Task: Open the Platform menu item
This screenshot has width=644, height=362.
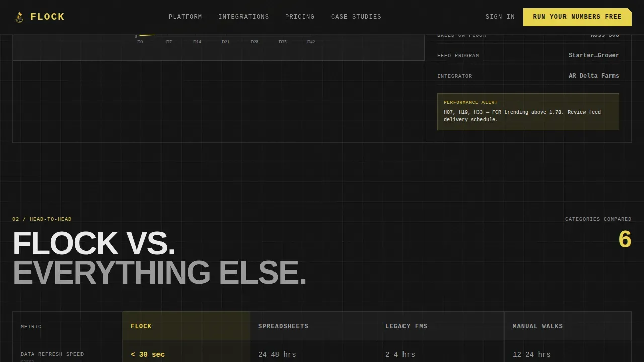Action: pyautogui.click(x=185, y=17)
